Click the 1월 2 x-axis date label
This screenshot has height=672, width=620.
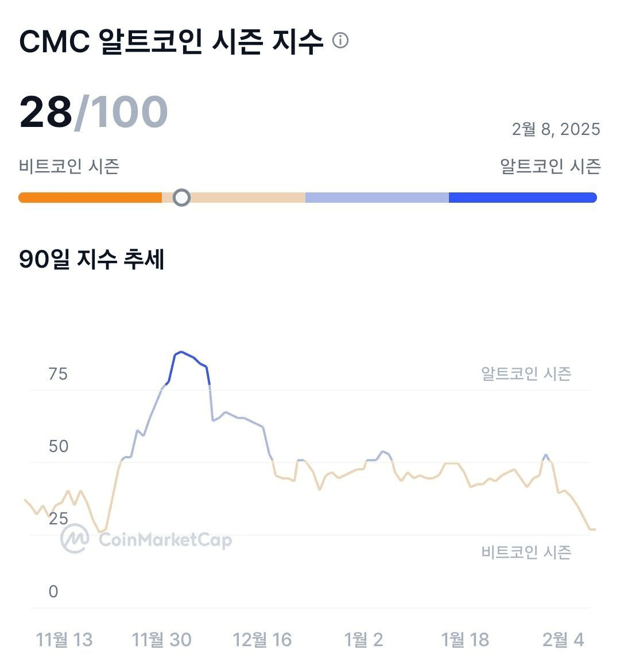tap(364, 639)
